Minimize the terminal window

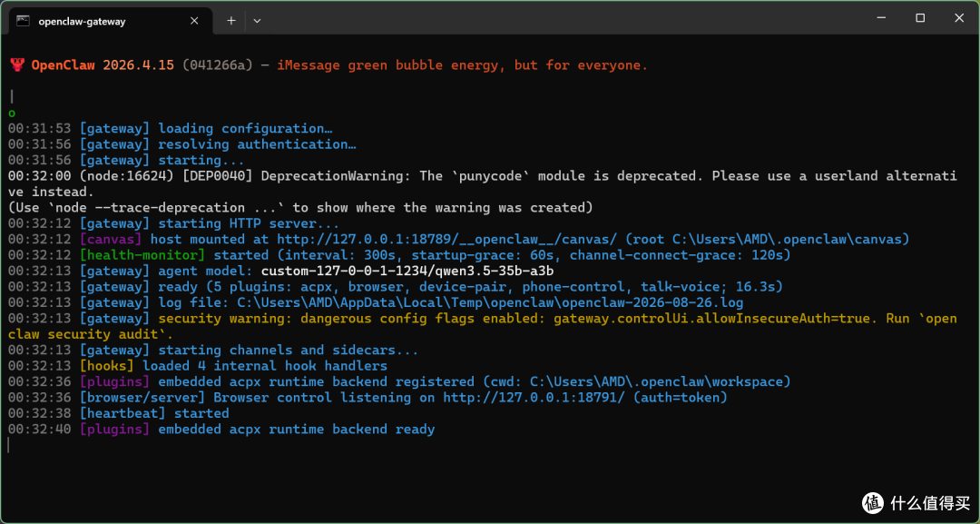(881, 18)
